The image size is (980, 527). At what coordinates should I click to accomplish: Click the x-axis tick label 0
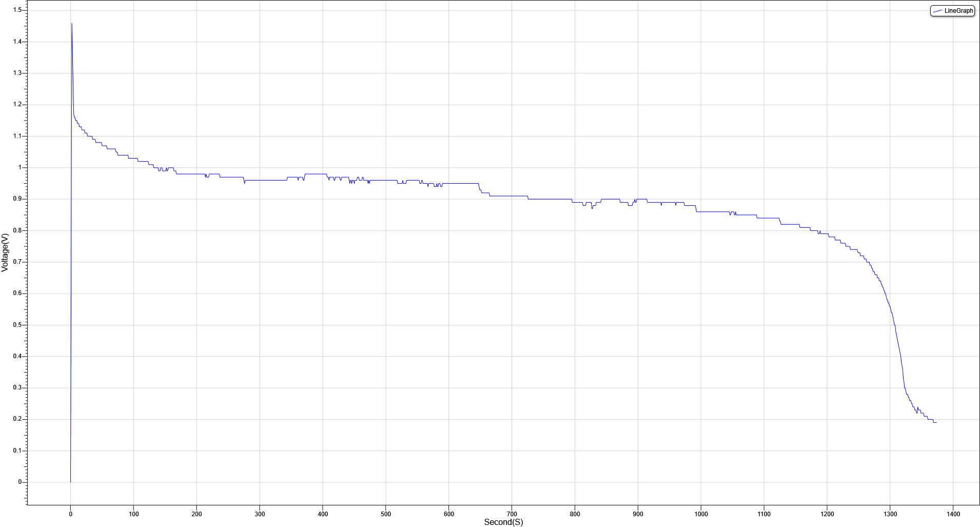(70, 514)
